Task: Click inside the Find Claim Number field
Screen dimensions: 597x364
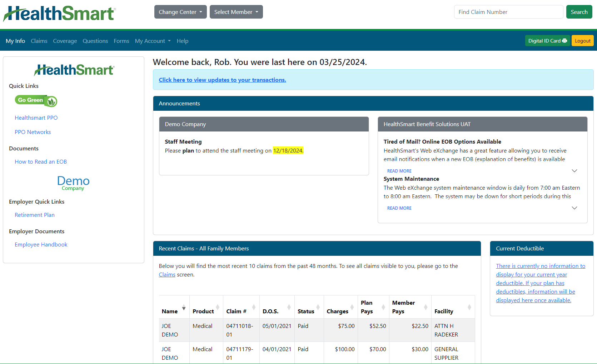Action: coord(508,12)
